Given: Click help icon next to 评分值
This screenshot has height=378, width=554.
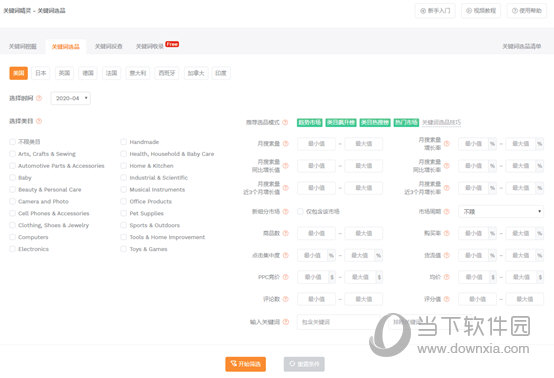Looking at the screenshot, I should (447, 299).
